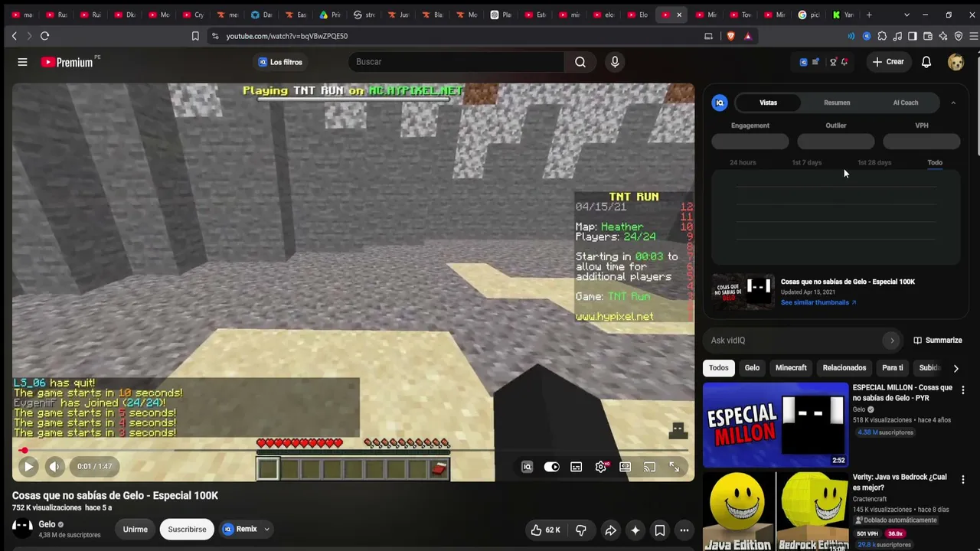Open the AI Coach tab
This screenshot has width=980, height=551.
906,103
